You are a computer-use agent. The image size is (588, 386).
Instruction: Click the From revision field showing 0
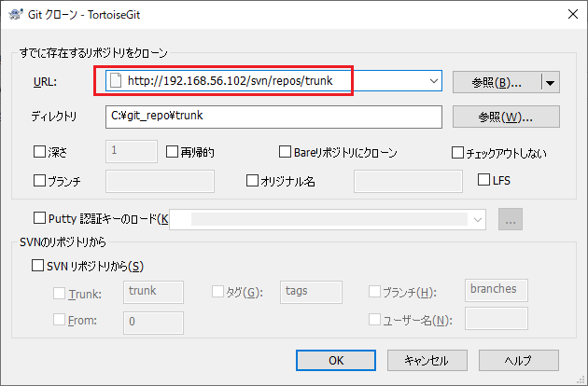coord(153,323)
